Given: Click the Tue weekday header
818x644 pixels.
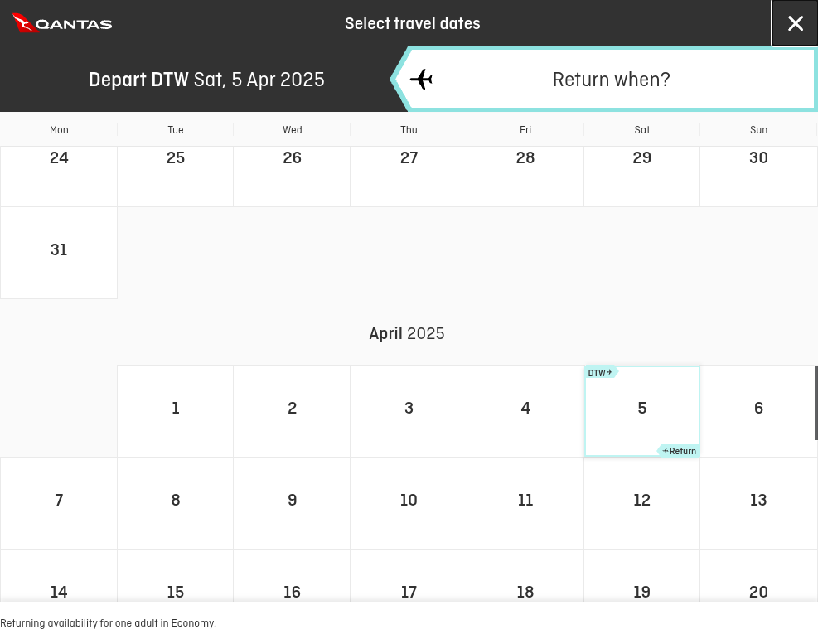Looking at the screenshot, I should pyautogui.click(x=176, y=130).
